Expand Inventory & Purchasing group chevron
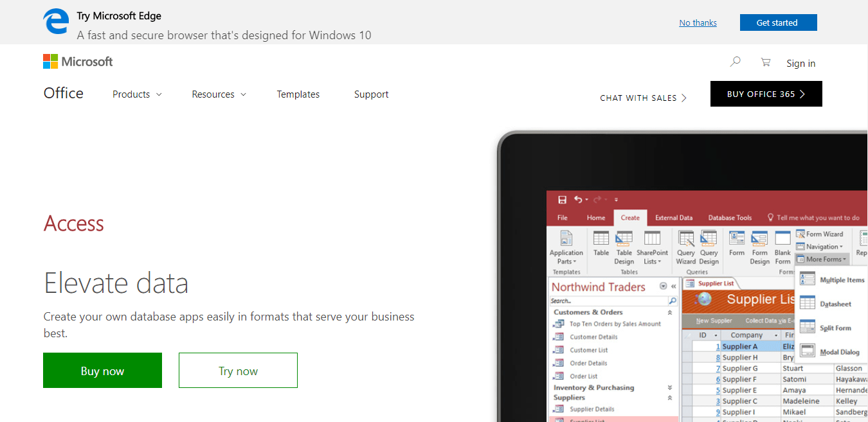The image size is (868, 422). pos(670,387)
